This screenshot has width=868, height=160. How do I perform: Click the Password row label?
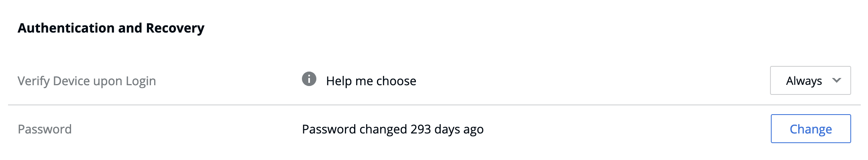pos(45,129)
